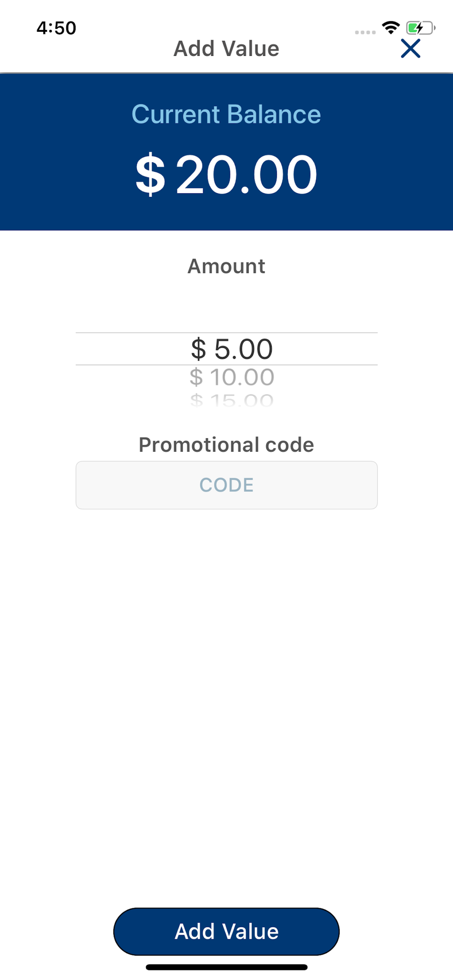Tap the dollar sign in $ 5.00 row
The image size is (453, 980).
click(x=198, y=349)
